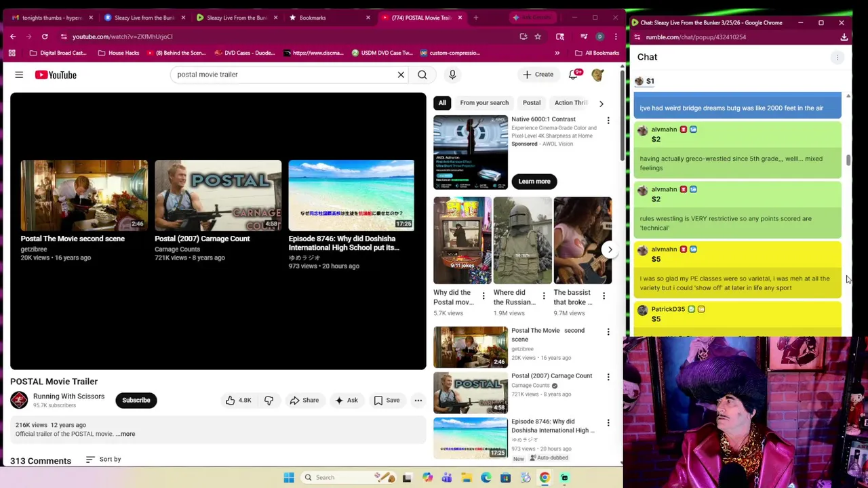Open Running With Scissors channel avatar

point(19,400)
